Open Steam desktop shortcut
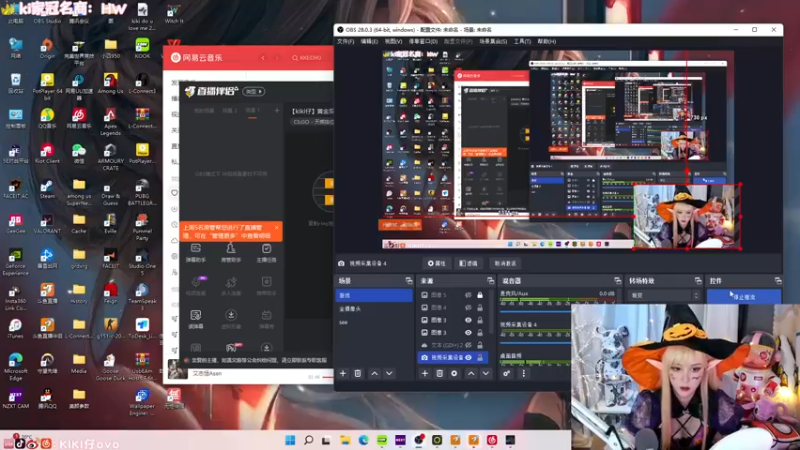Viewport: 800px width, 450px height. tap(47, 189)
